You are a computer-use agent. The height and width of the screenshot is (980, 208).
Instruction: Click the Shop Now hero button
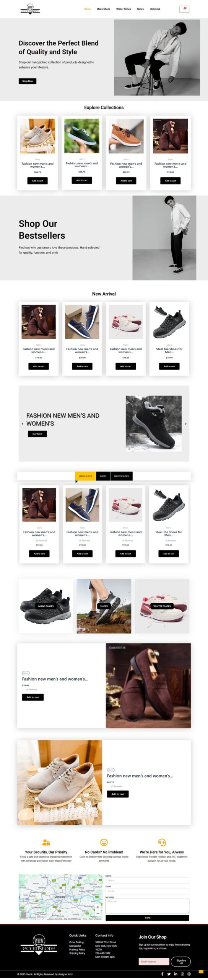(x=28, y=81)
